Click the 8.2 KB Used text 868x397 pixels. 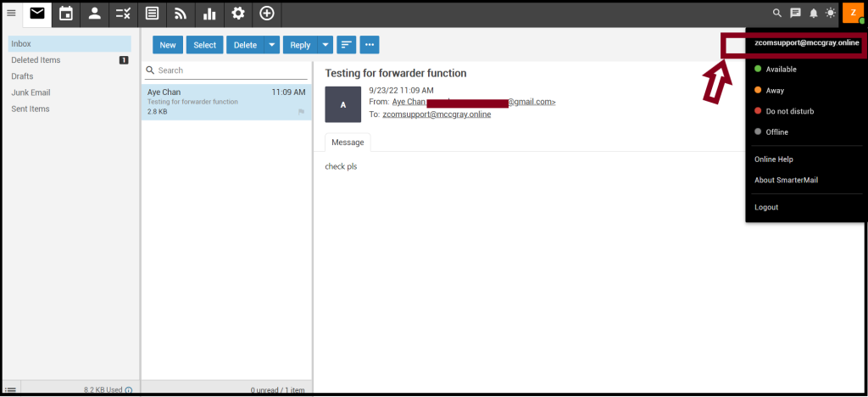103,390
